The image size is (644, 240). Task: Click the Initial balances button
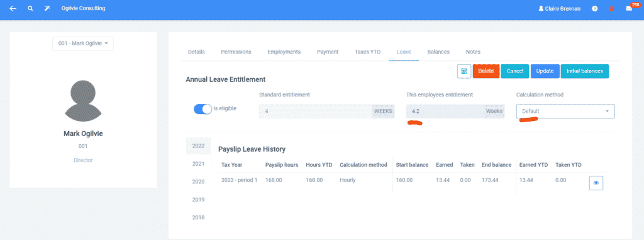pos(584,71)
